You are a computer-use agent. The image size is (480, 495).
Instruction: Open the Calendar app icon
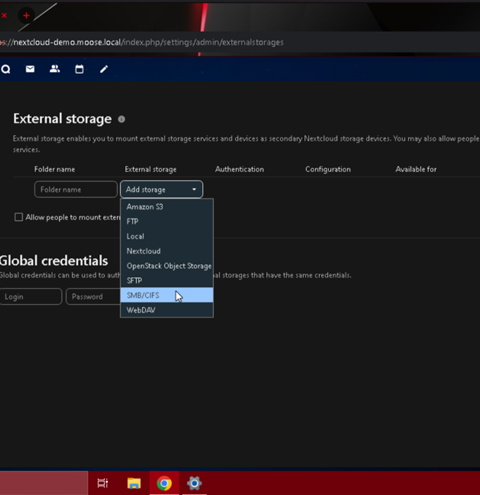click(x=79, y=69)
